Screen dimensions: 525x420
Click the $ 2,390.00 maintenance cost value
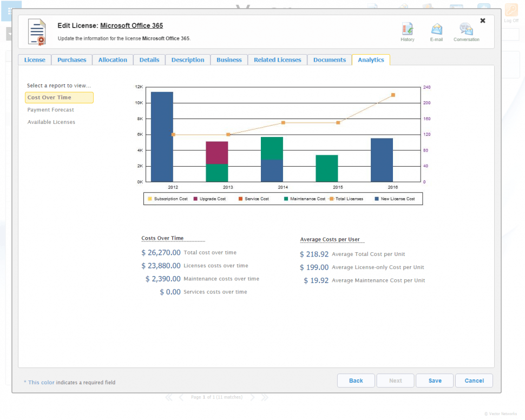click(x=163, y=279)
